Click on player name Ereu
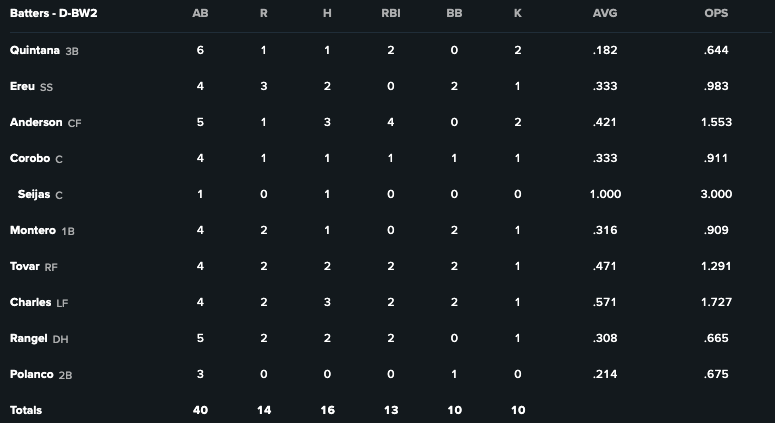The image size is (775, 423). click(22, 86)
